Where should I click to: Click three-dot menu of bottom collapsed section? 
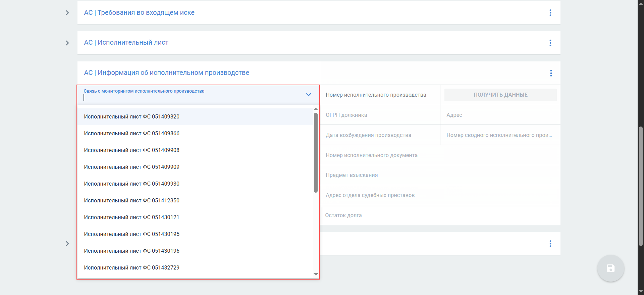(550, 244)
